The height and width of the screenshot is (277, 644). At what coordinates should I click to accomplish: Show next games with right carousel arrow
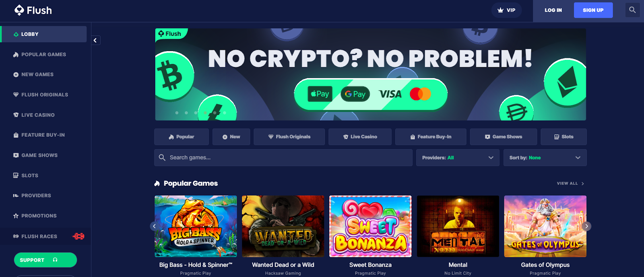pyautogui.click(x=586, y=226)
